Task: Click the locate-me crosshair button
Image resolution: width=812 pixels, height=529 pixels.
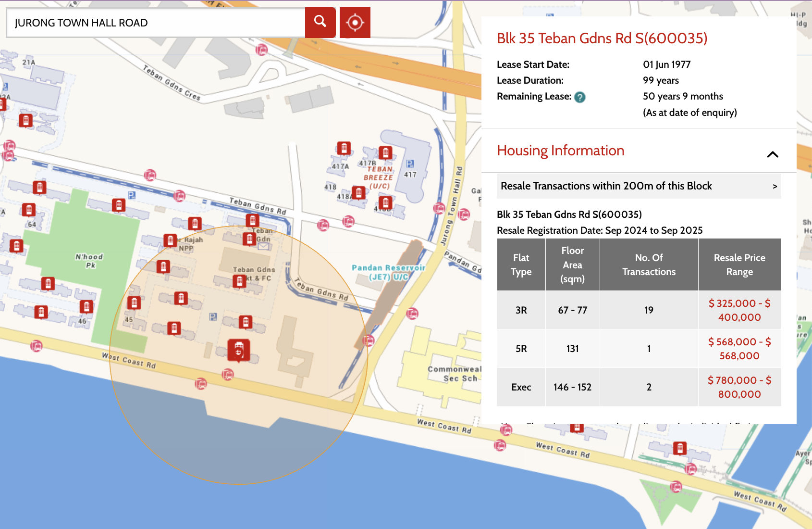Action: tap(355, 22)
